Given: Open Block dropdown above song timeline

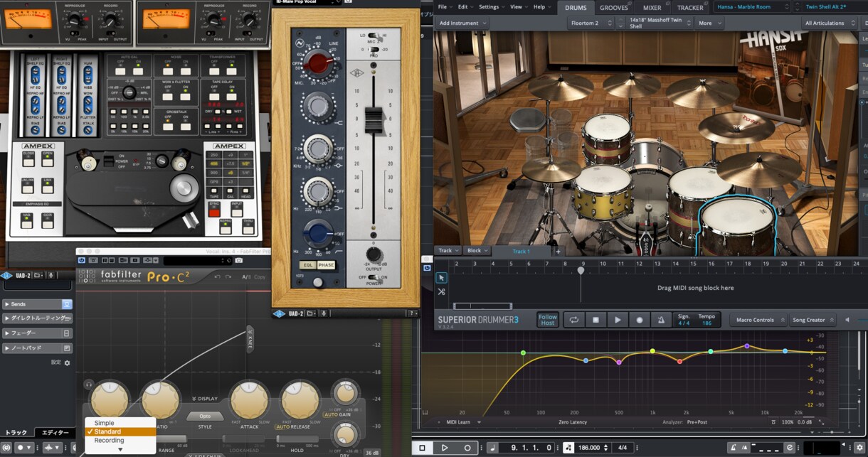Looking at the screenshot, I should coord(477,251).
